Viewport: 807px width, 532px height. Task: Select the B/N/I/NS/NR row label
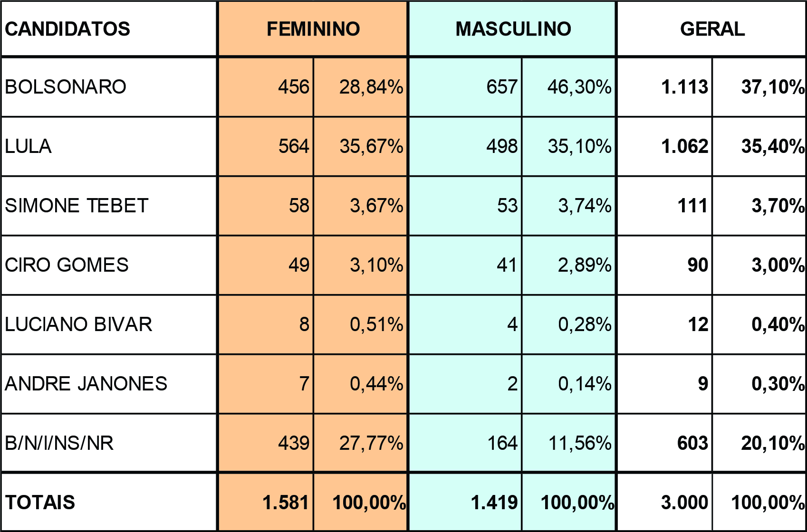click(109, 443)
